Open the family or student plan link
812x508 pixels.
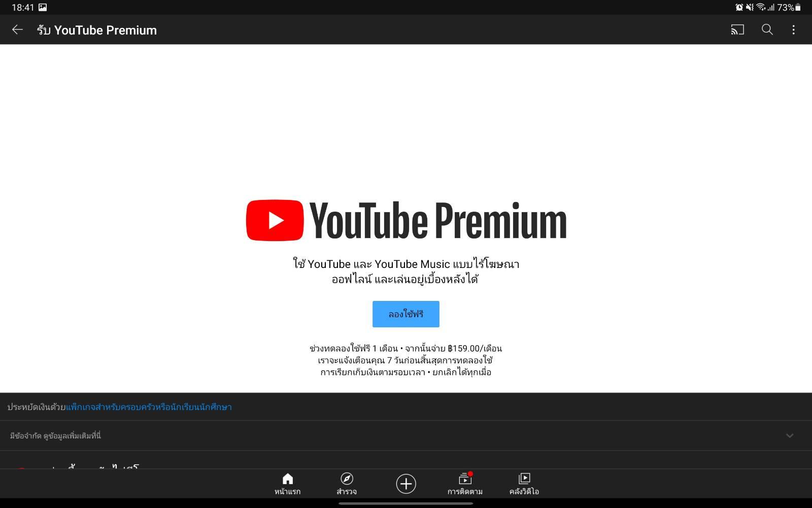pos(149,407)
